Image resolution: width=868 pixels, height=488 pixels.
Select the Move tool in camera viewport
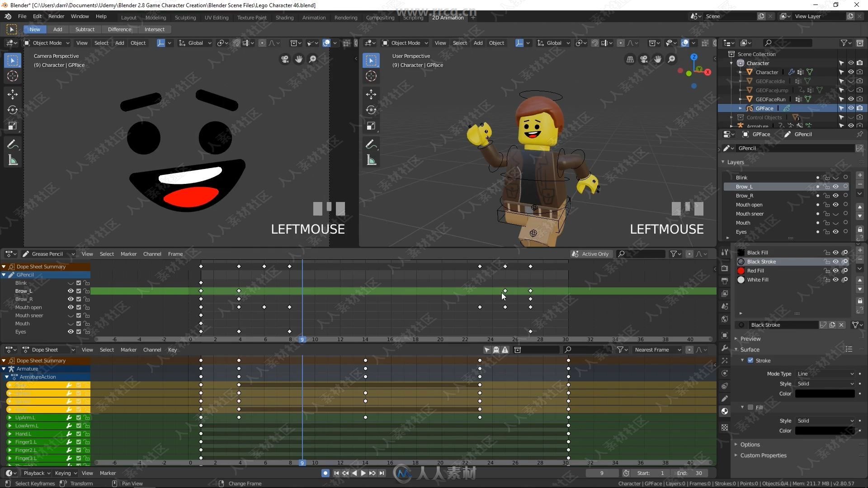click(13, 94)
